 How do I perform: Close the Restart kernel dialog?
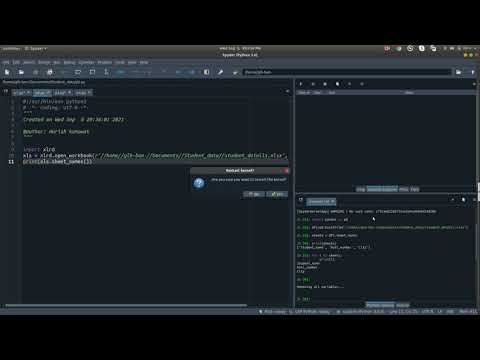click(x=286, y=171)
